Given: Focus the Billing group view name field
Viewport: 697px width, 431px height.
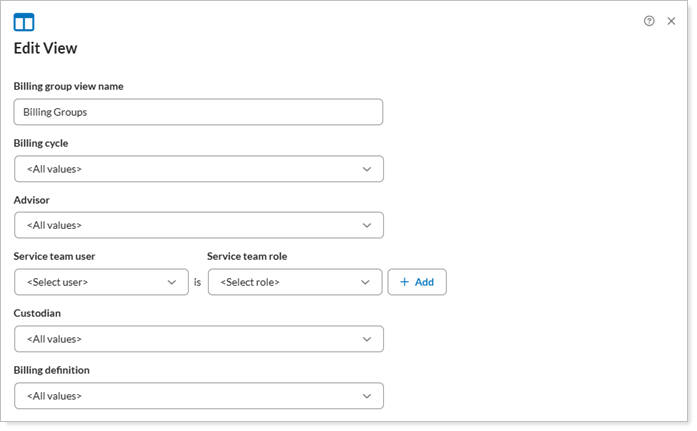Looking at the screenshot, I should [x=199, y=112].
